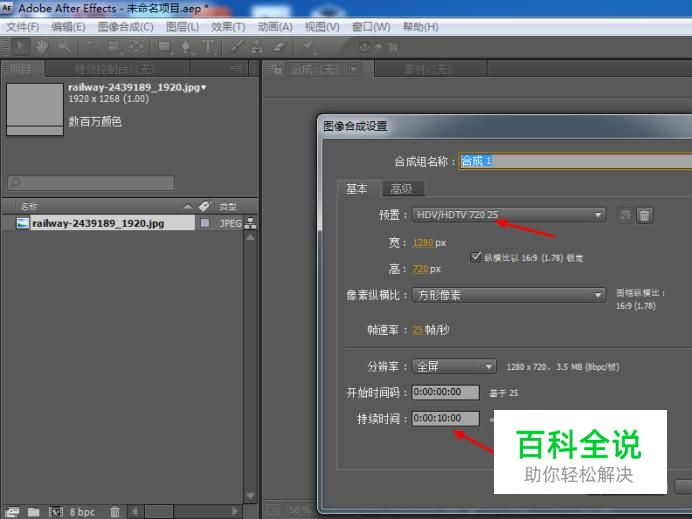This screenshot has width=692, height=519.
Task: Select the Pan Behind anchor tool
Action: pos(136,46)
